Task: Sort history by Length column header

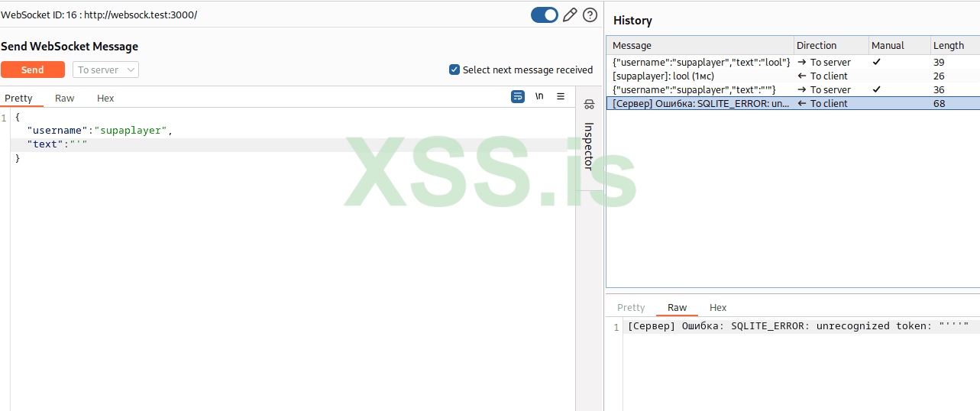Action: point(955,45)
